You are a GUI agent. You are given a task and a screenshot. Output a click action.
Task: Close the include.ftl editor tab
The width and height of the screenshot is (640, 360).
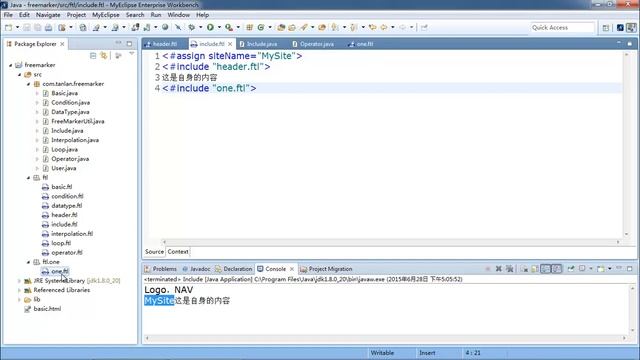tap(230, 44)
